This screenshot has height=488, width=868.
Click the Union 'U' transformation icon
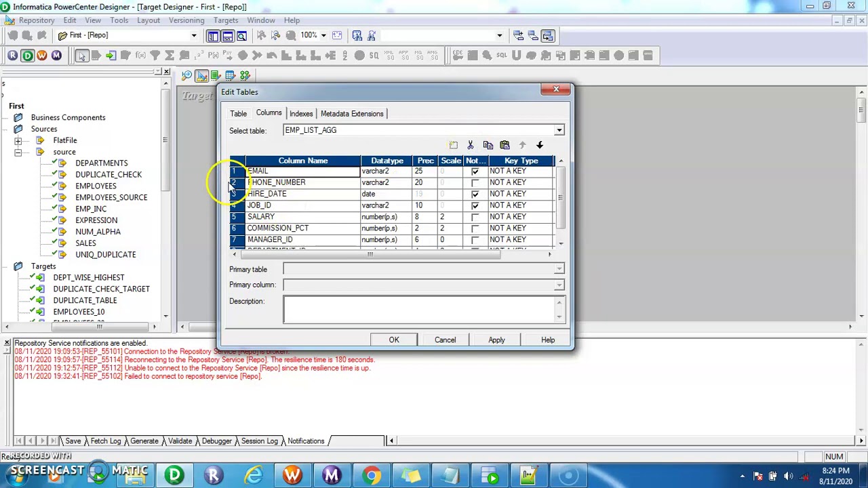517,56
